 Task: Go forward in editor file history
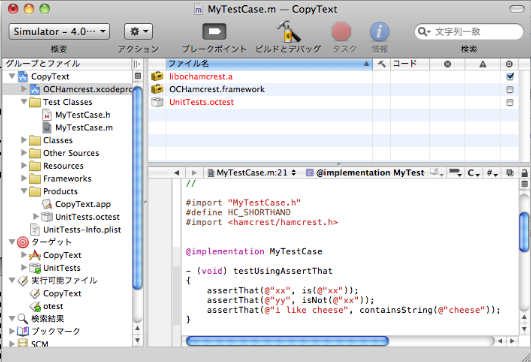(194, 173)
